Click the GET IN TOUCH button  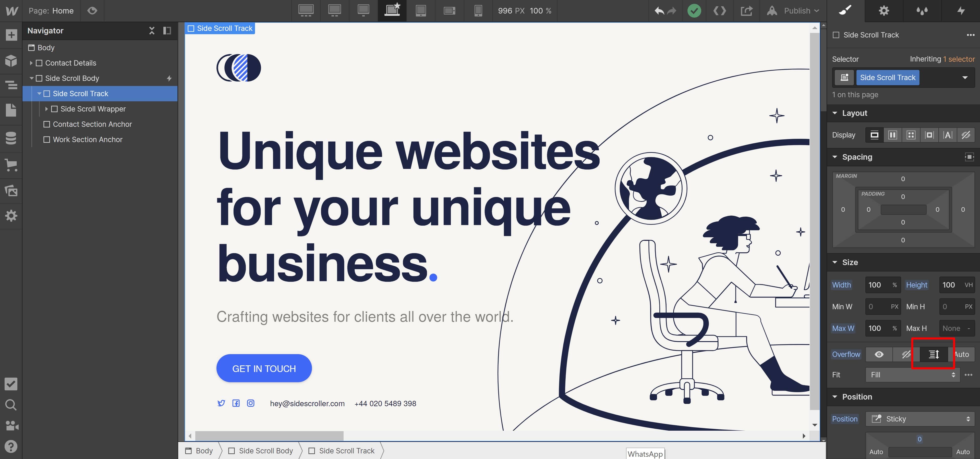(264, 368)
